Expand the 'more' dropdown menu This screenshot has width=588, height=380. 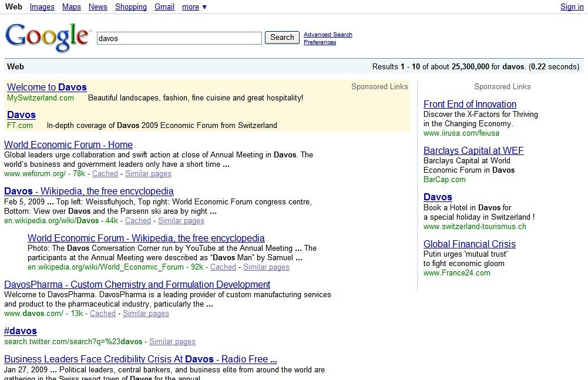194,6
